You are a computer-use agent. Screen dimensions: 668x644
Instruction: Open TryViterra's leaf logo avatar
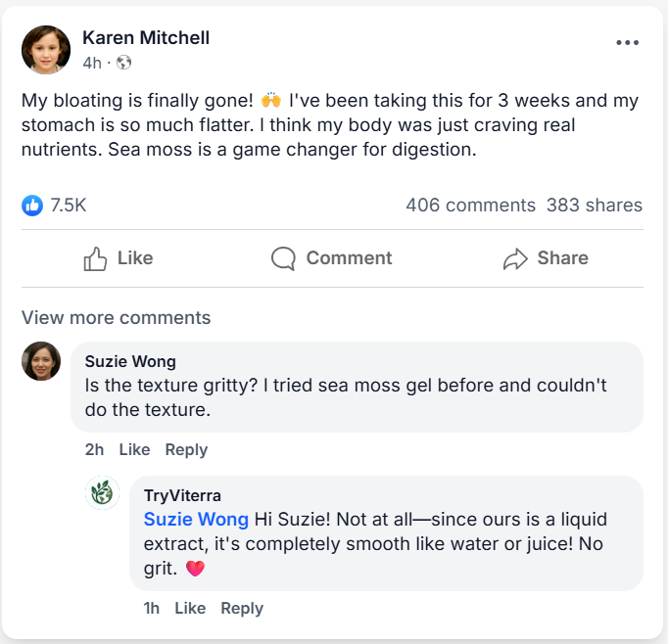[x=103, y=493]
